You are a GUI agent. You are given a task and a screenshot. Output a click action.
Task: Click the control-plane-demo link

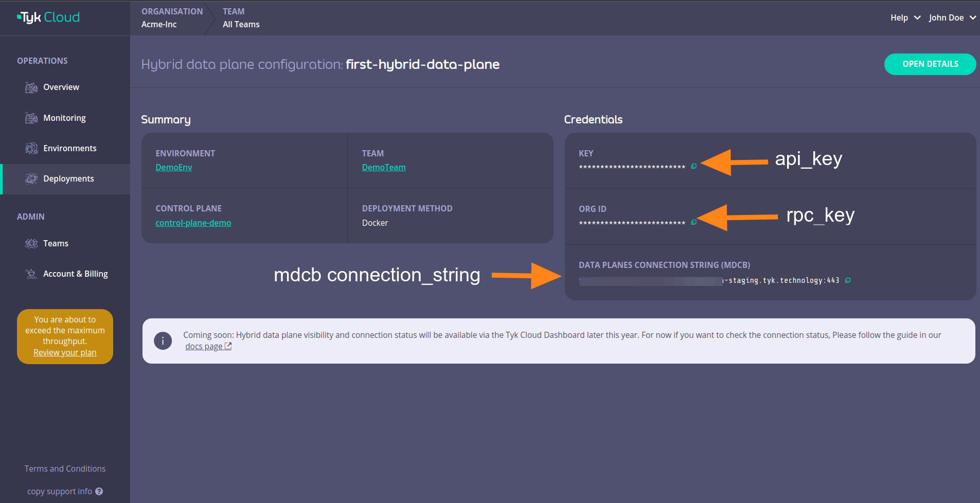(x=193, y=222)
